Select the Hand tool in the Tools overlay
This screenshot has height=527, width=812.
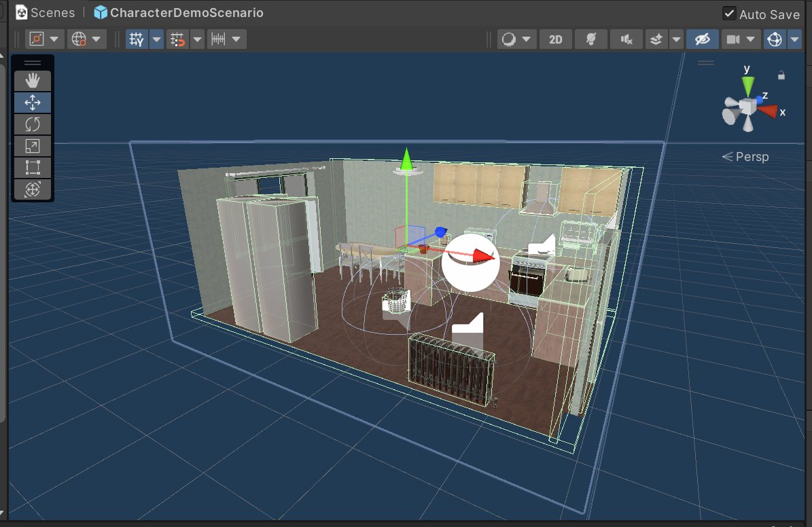click(x=32, y=80)
